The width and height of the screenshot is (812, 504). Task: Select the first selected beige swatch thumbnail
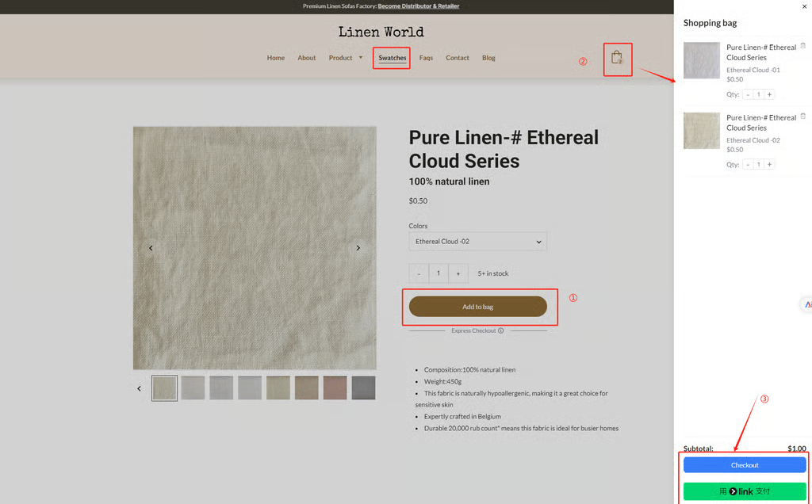(165, 388)
